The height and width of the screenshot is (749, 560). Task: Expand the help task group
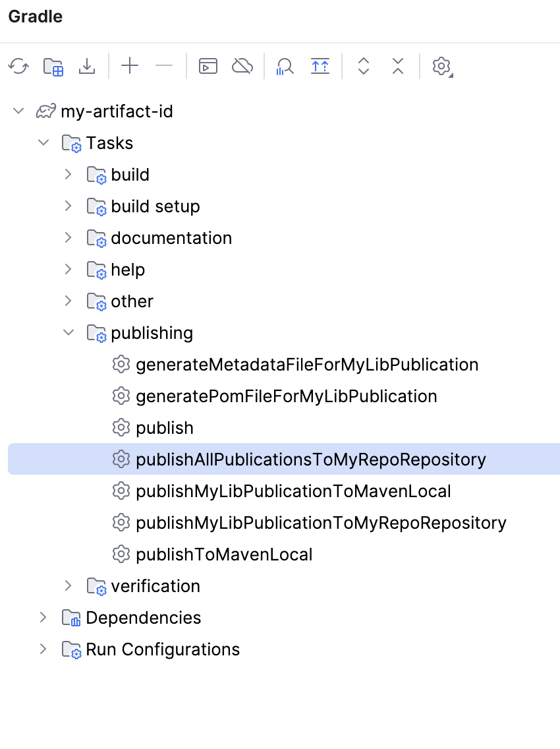[x=69, y=270]
